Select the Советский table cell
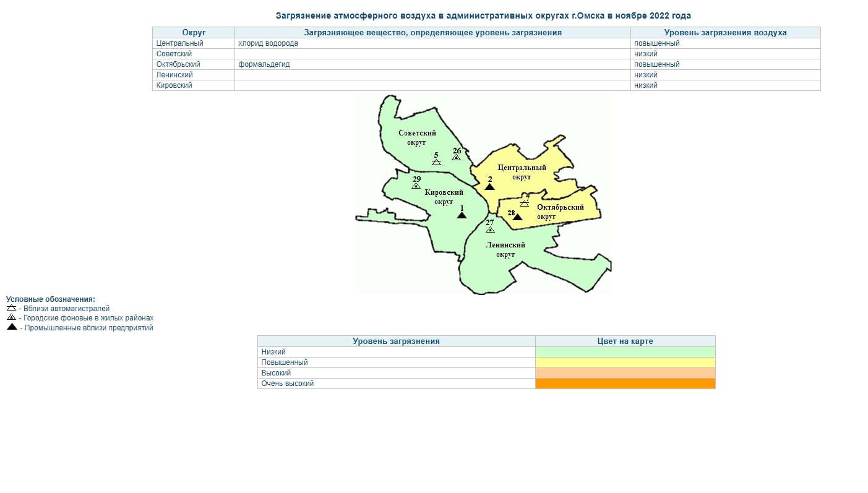The height and width of the screenshot is (493, 868). tap(194, 54)
